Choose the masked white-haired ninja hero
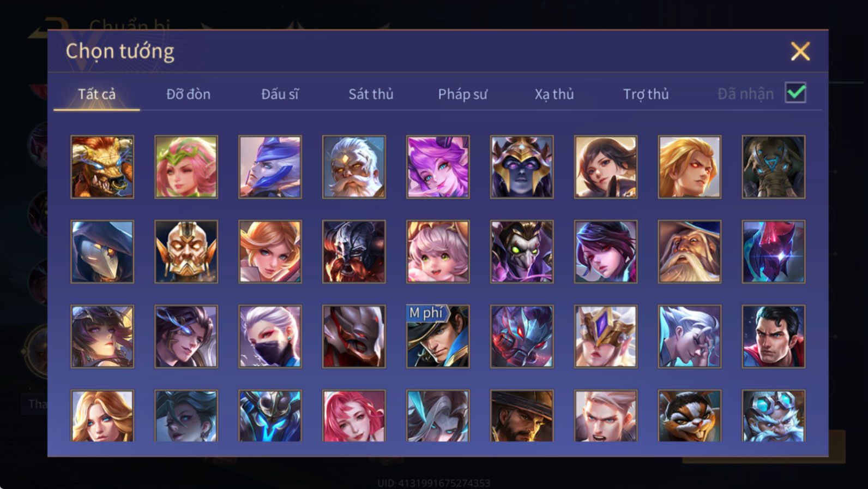Image resolution: width=868 pixels, height=489 pixels. 270,336
